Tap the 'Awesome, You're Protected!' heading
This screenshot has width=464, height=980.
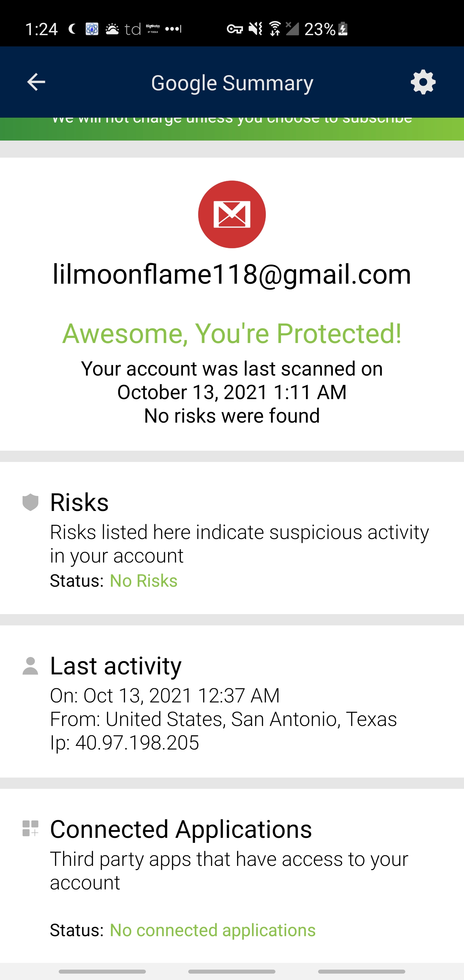[232, 333]
